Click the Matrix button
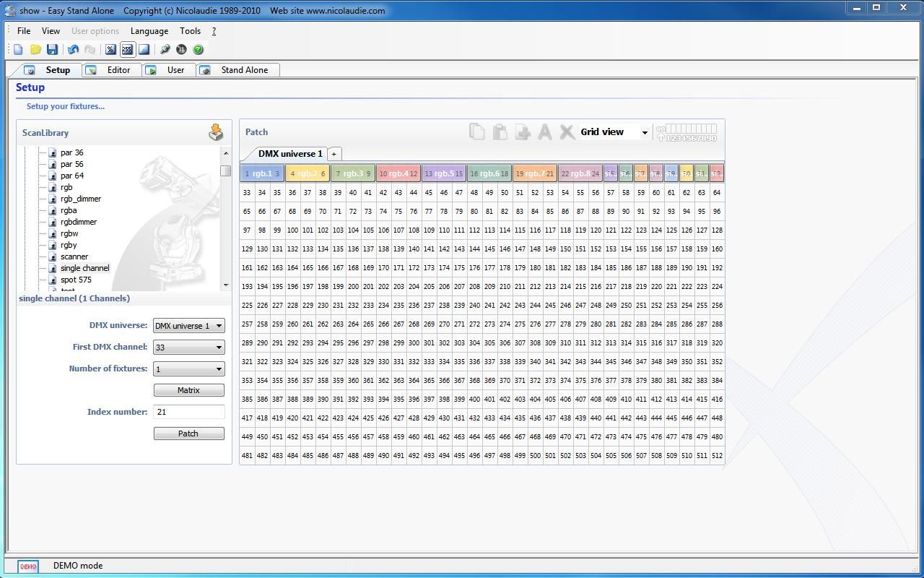This screenshot has height=578, width=924. 188,390
